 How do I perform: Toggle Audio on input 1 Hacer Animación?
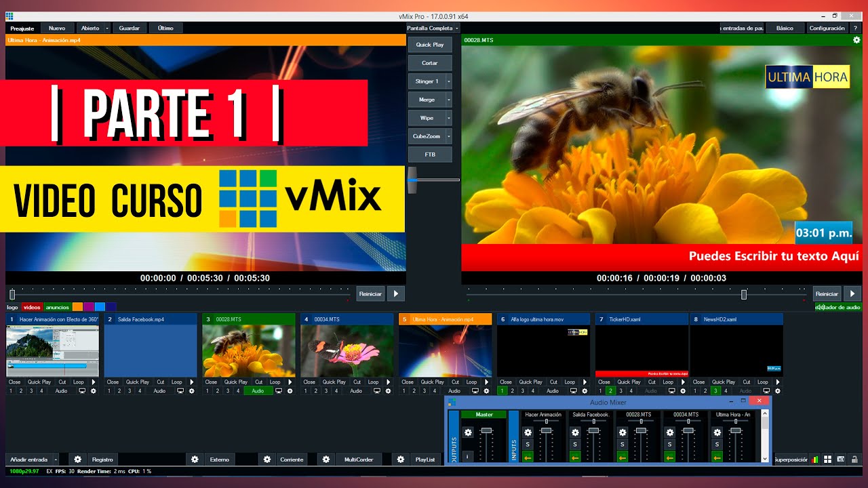61,391
